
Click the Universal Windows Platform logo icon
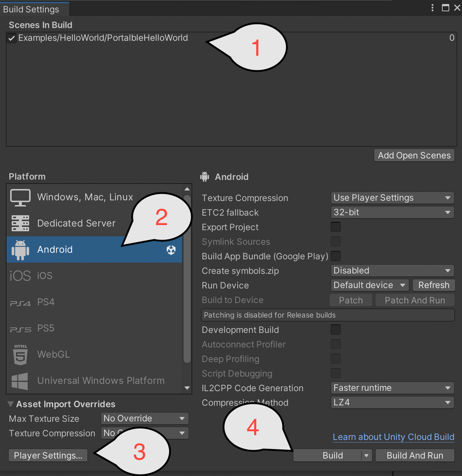click(20, 381)
